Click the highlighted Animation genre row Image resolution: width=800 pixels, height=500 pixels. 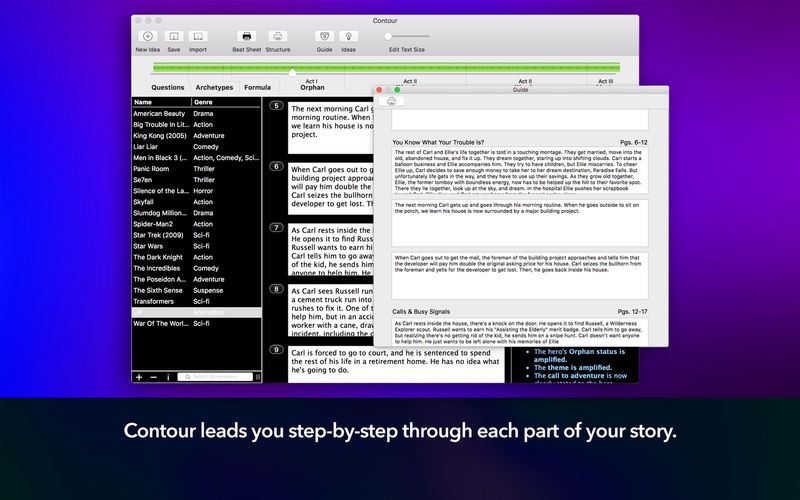[196, 312]
